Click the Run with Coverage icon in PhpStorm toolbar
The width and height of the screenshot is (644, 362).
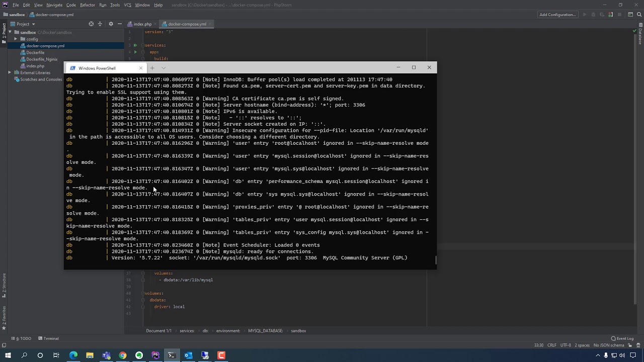601,15
